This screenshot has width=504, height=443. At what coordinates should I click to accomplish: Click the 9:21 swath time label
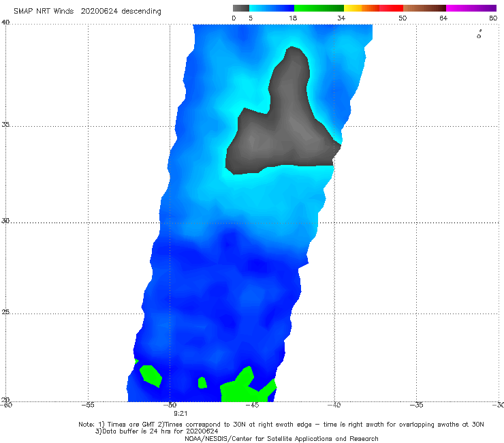tap(180, 414)
